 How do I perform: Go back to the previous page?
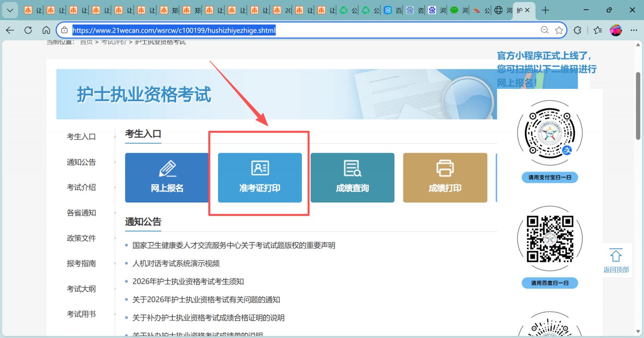tap(10, 30)
